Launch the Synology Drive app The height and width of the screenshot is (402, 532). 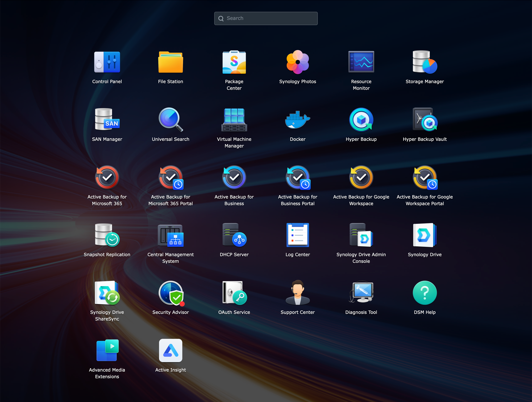pyautogui.click(x=425, y=235)
